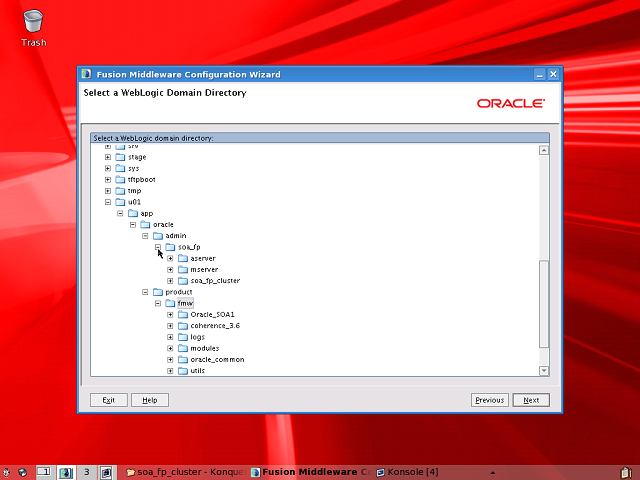Expand the coherence_3.6 folder node

170,326
